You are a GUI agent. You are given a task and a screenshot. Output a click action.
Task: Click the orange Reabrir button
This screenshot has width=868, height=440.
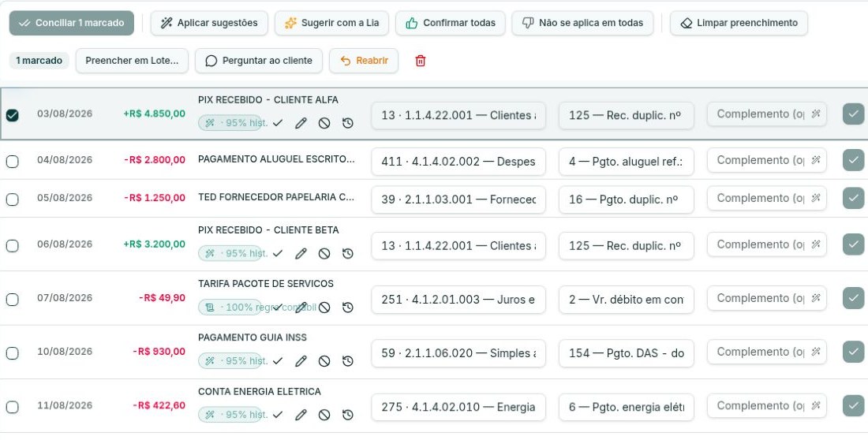(x=364, y=61)
